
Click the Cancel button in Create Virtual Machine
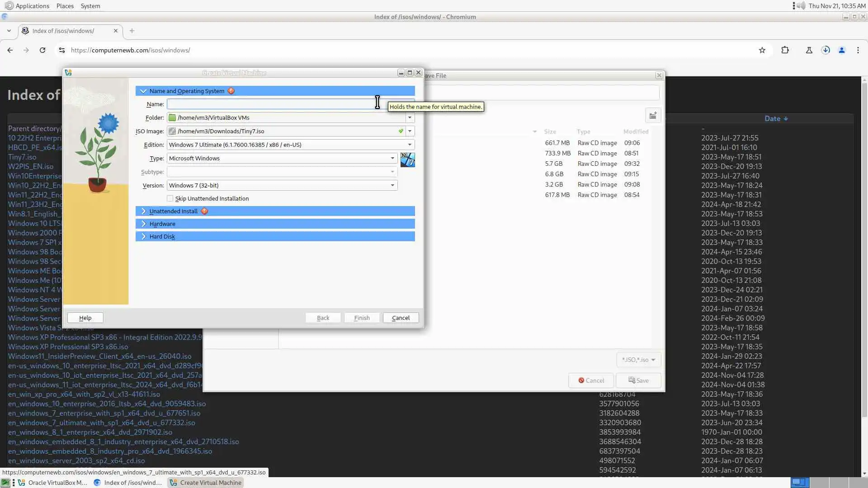pyautogui.click(x=401, y=318)
